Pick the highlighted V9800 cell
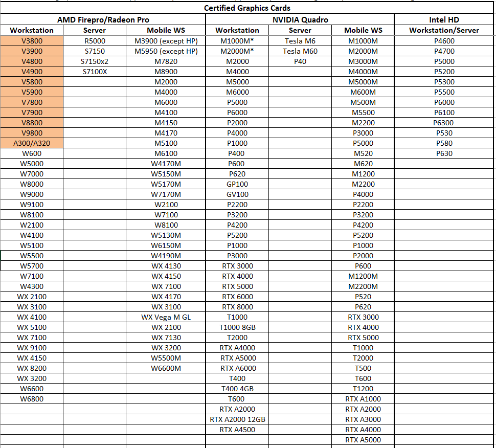This screenshot has width=496, height=448. tap(32, 133)
